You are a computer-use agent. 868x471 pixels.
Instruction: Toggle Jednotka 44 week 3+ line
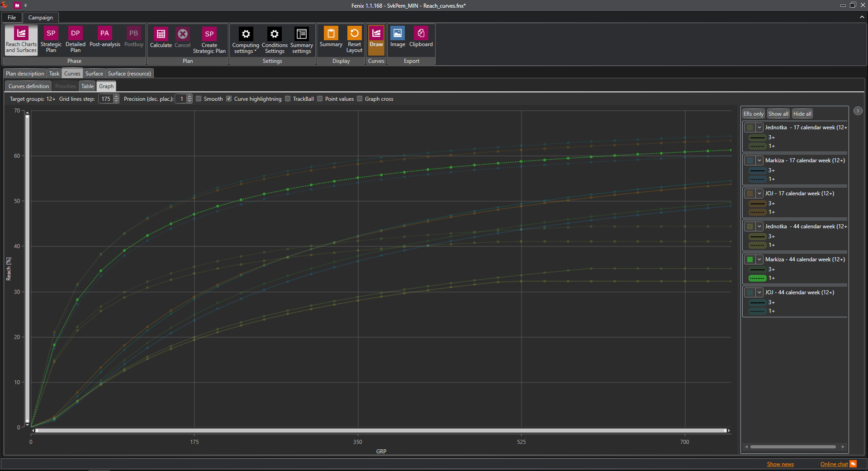(758, 236)
